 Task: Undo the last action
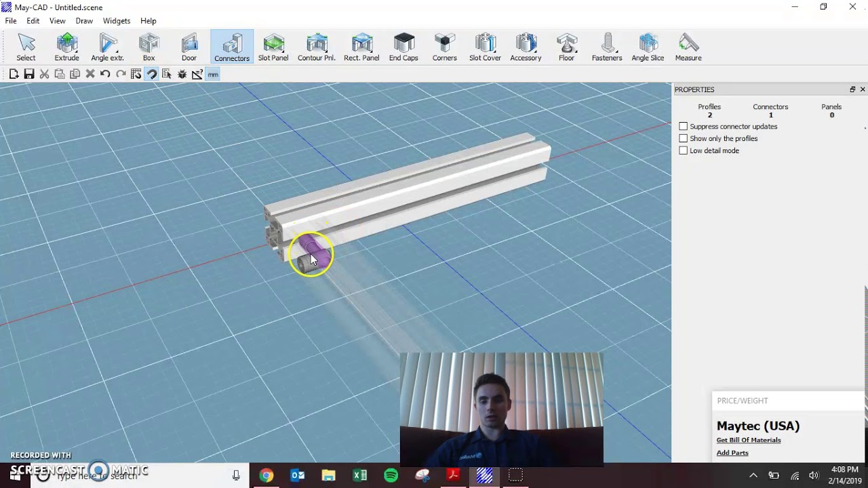pos(105,74)
